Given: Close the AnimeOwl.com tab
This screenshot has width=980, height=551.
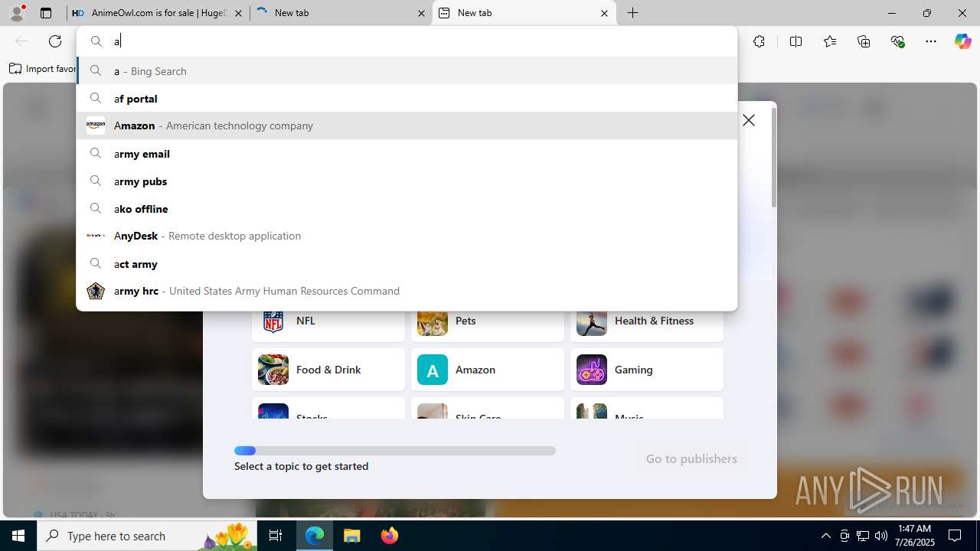Looking at the screenshot, I should (238, 13).
